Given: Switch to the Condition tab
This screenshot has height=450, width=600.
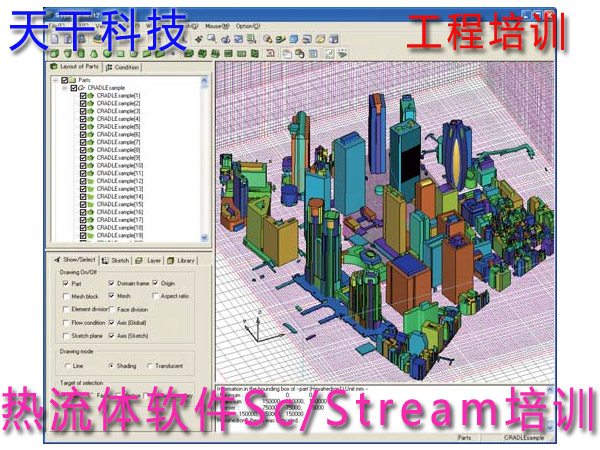Looking at the screenshot, I should coord(124,67).
